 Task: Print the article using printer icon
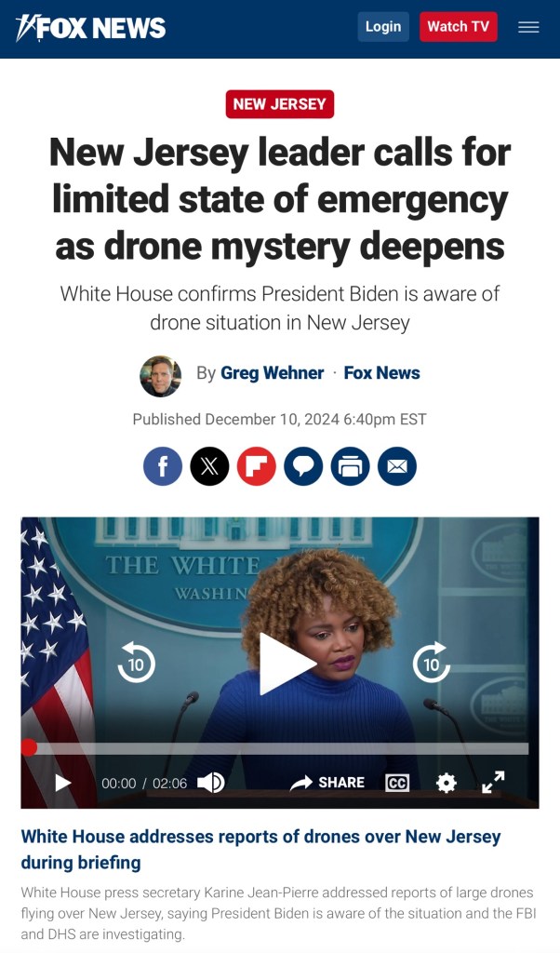350,466
